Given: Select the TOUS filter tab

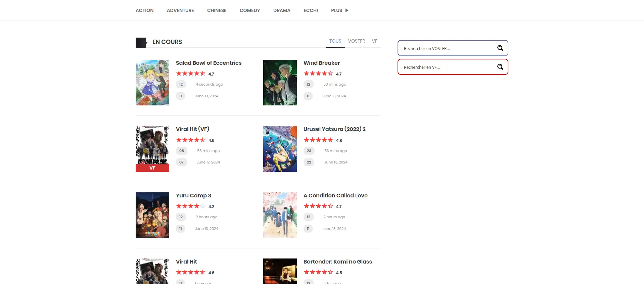Looking at the screenshot, I should coord(335,41).
